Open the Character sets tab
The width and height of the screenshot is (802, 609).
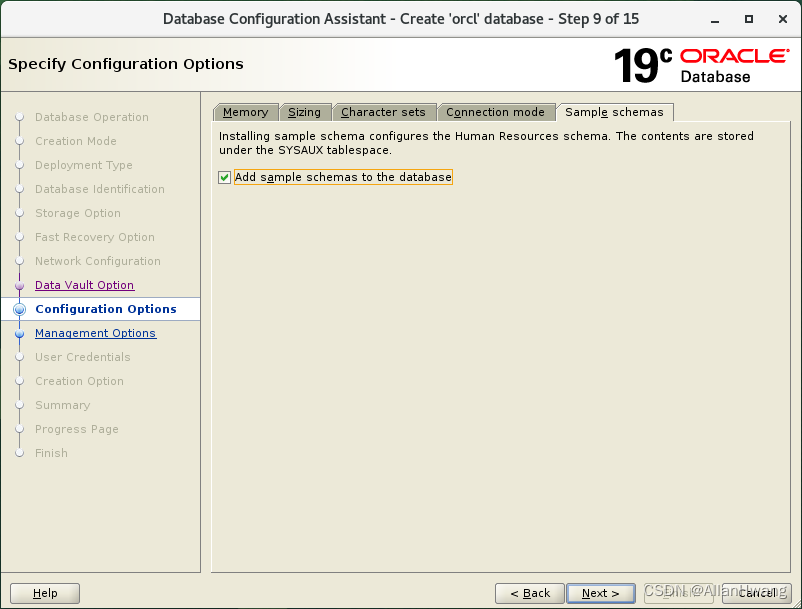385,112
